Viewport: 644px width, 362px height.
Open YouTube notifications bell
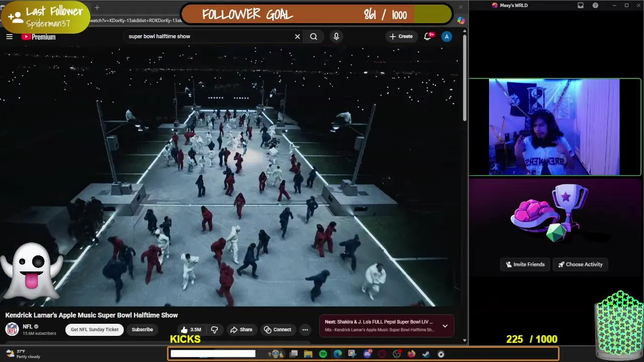click(x=428, y=36)
